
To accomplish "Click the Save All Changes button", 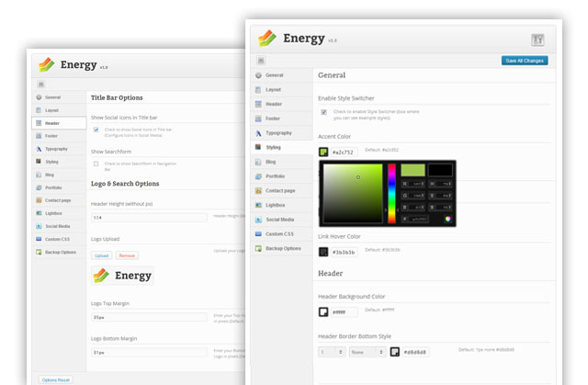I will click(525, 61).
